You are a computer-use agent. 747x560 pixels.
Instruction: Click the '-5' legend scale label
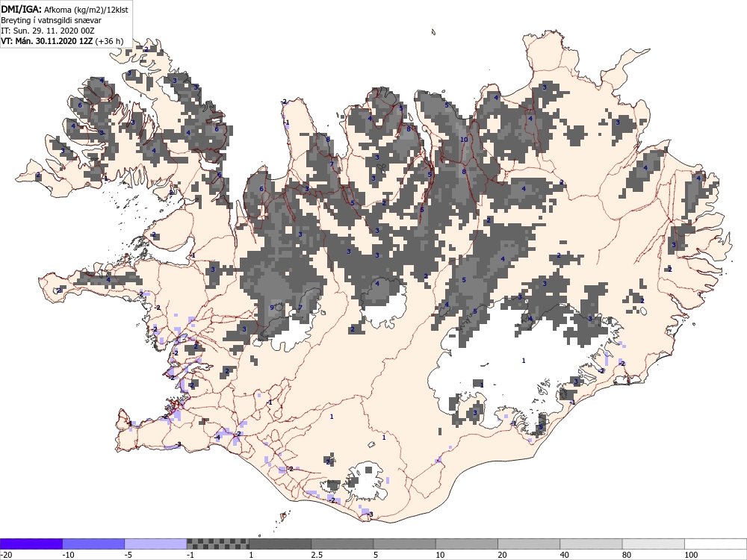(x=128, y=555)
